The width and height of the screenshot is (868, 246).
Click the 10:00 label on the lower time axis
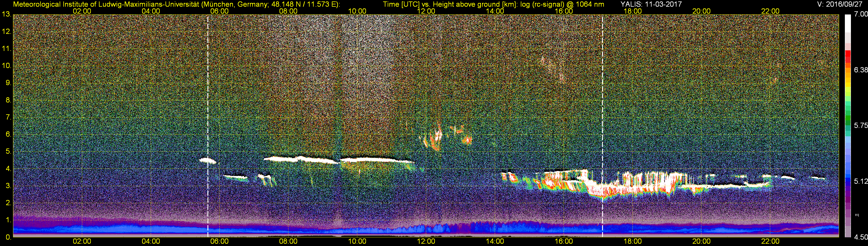click(357, 242)
